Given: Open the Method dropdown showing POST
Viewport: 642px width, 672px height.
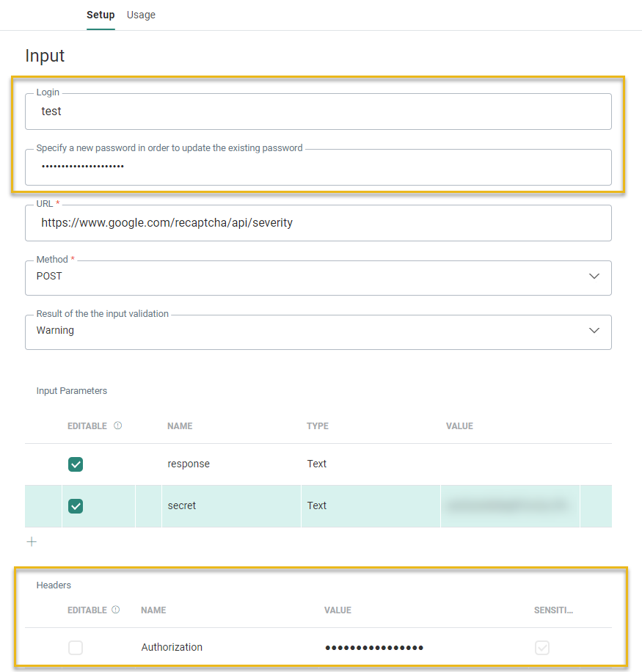Looking at the screenshot, I should click(318, 277).
